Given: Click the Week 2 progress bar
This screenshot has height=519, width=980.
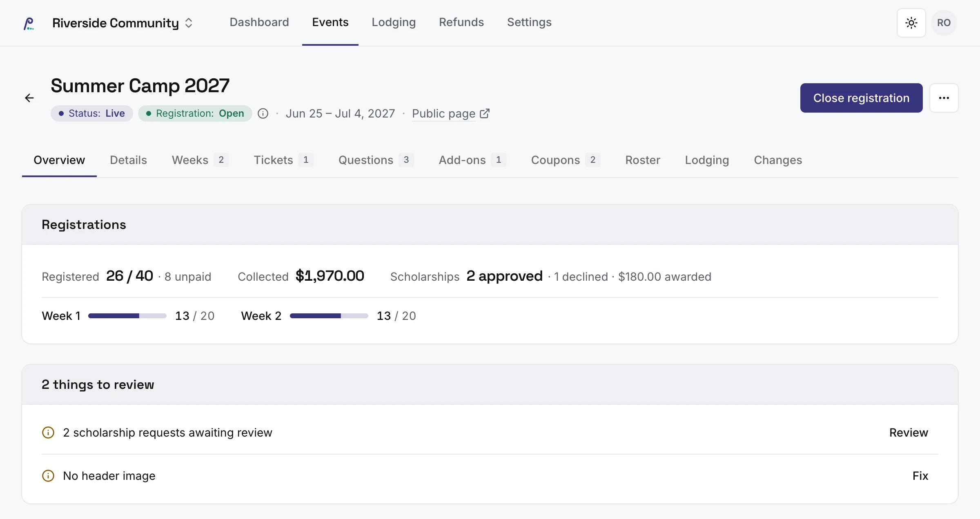Looking at the screenshot, I should pos(329,316).
